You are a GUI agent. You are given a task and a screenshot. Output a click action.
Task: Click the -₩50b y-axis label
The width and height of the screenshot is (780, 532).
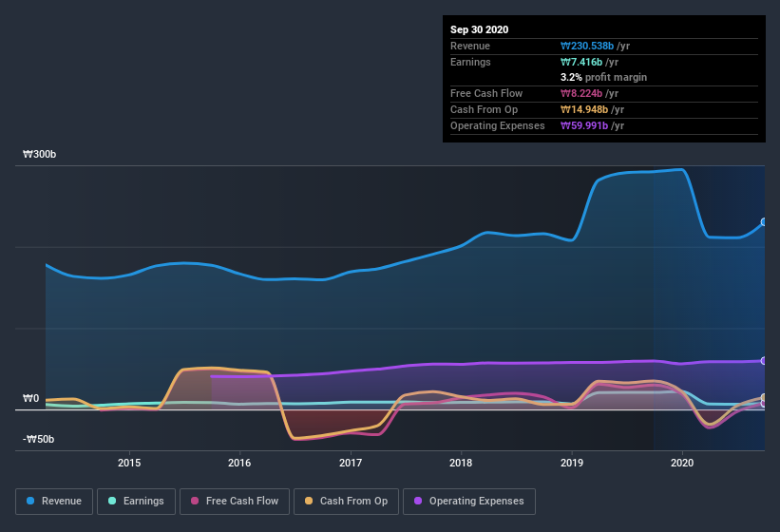(x=38, y=439)
